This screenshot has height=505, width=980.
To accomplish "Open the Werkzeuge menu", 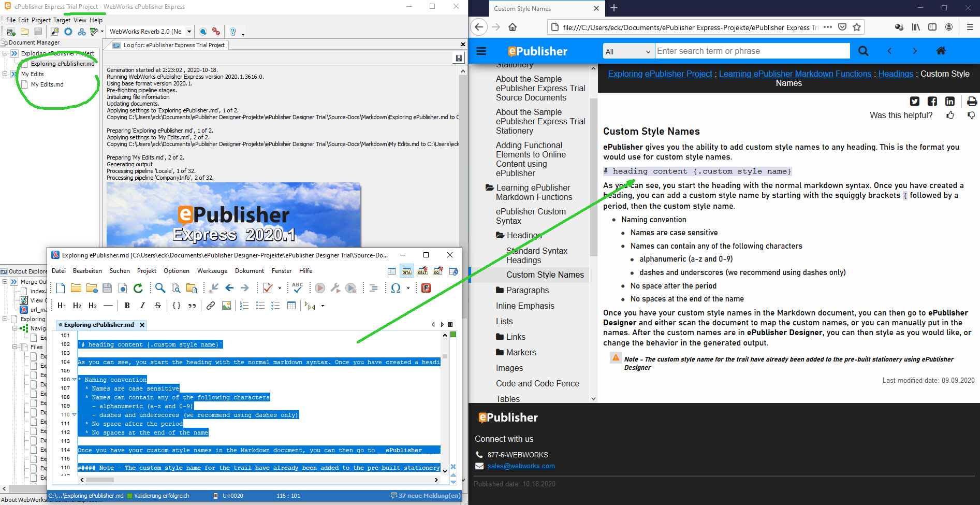I will (x=212, y=271).
